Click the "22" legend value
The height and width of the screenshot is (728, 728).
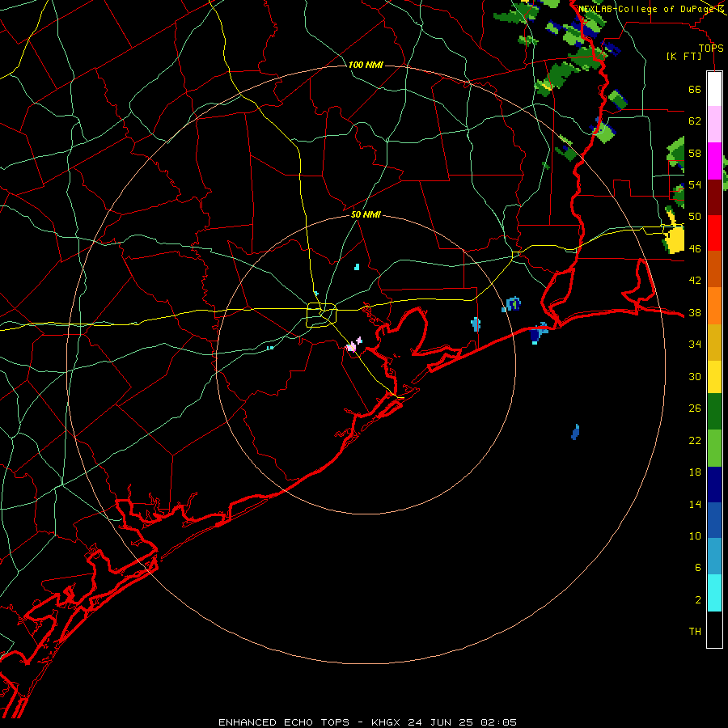click(x=695, y=440)
